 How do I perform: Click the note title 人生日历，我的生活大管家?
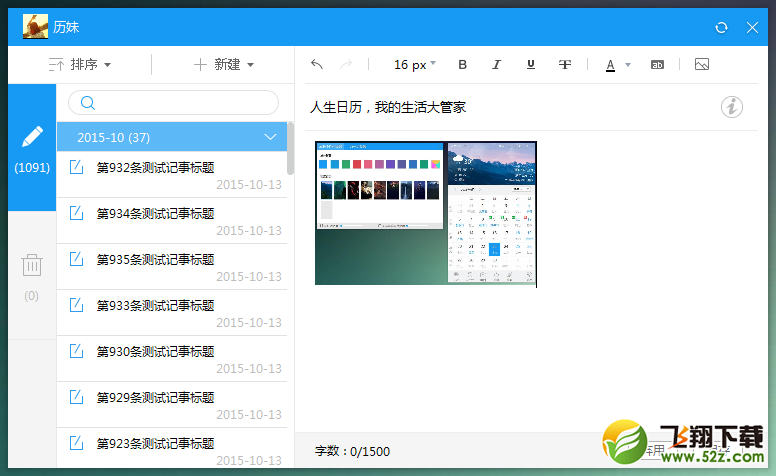[388, 107]
